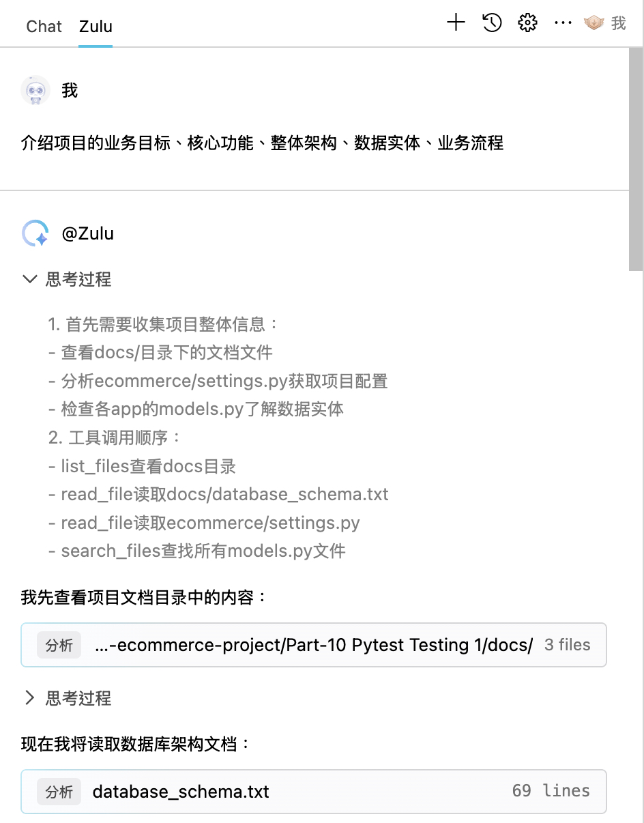Click the 3 files count label
Viewport: 644px width, 823px height.
point(568,645)
